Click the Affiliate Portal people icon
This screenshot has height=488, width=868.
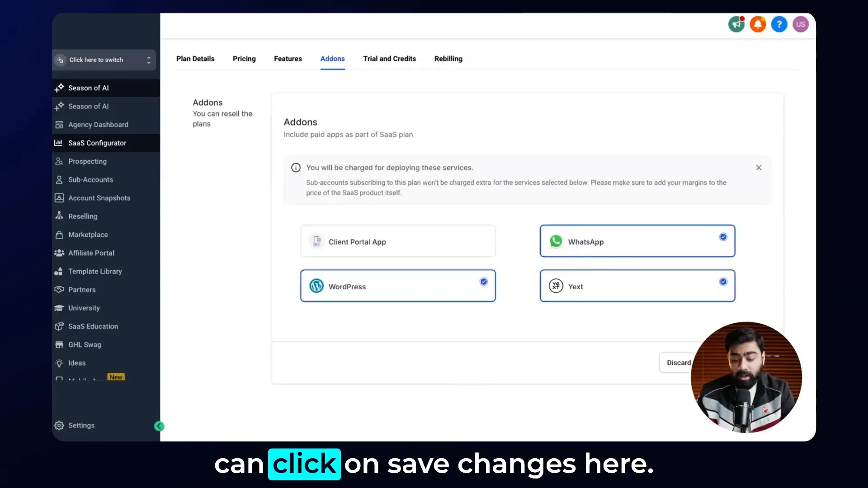[59, 253]
